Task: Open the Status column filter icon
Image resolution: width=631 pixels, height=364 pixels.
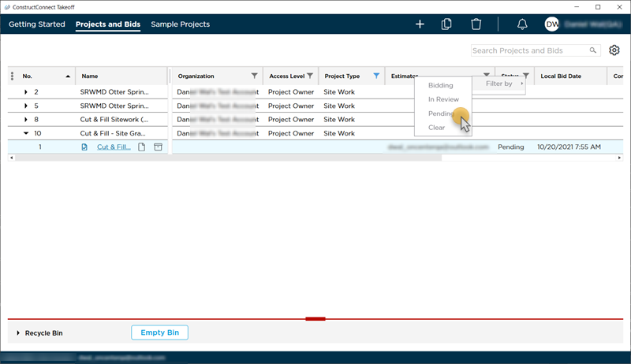Action: click(526, 75)
